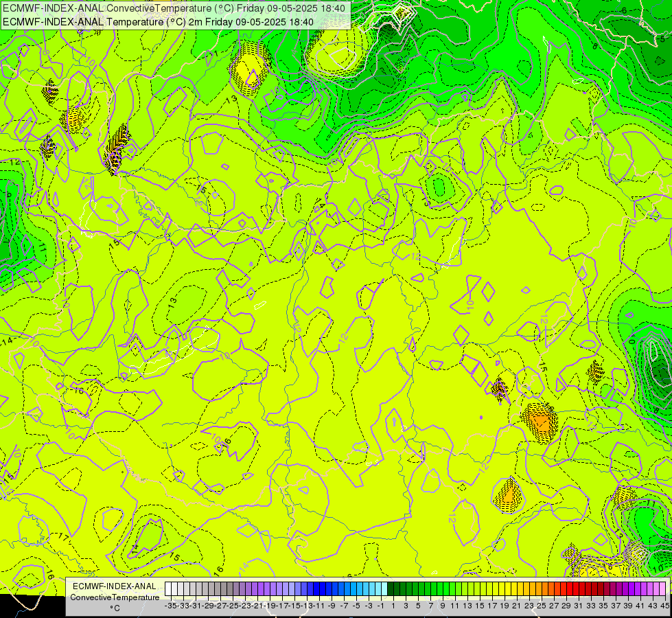Click the ConvectiveTemperature label in the legend

tap(115, 597)
